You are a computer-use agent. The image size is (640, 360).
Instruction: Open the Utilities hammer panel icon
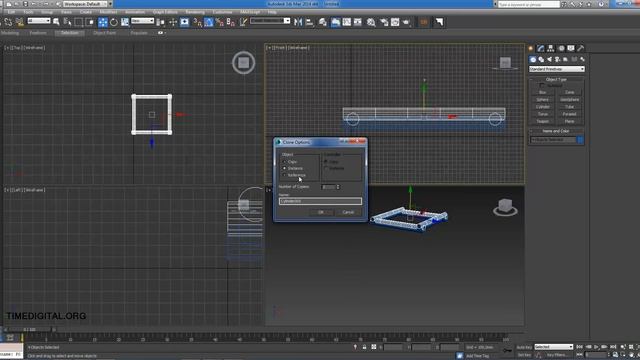pos(580,48)
